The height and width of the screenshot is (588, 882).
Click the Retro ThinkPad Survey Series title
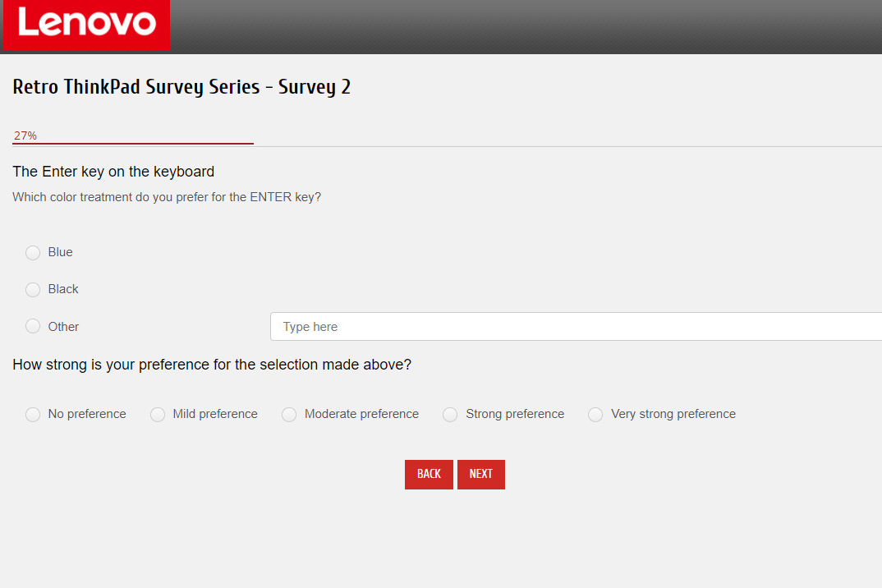[x=181, y=87]
